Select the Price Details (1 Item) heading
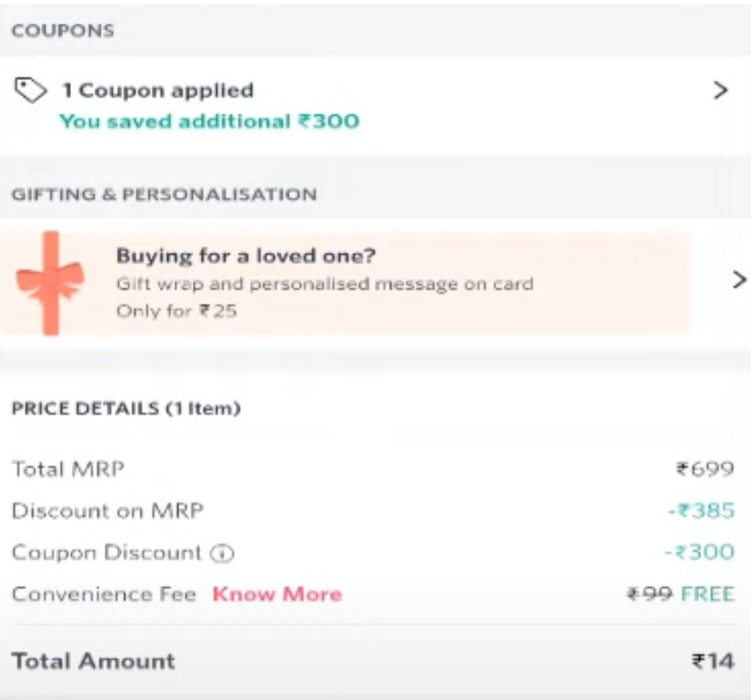The width and height of the screenshot is (751, 700). click(x=126, y=408)
